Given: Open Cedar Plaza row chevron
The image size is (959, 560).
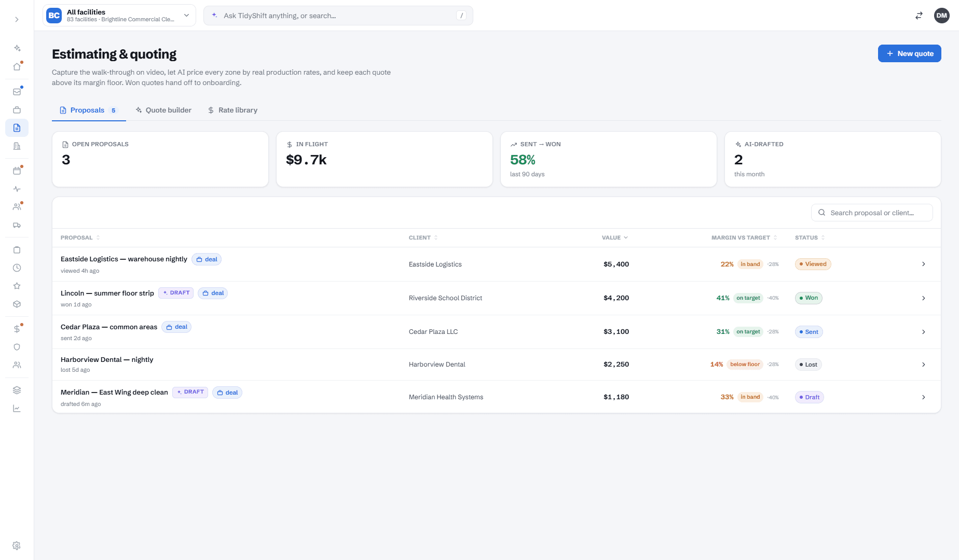Looking at the screenshot, I should pyautogui.click(x=923, y=332).
